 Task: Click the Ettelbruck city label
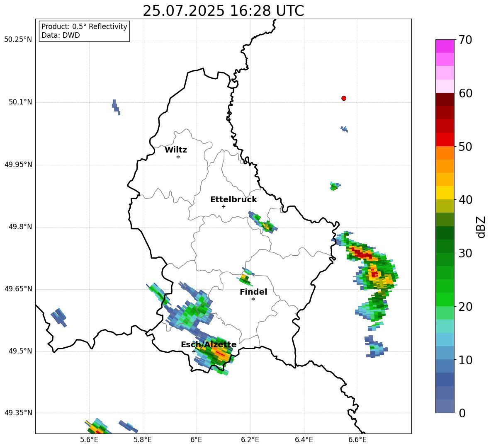[x=233, y=200]
